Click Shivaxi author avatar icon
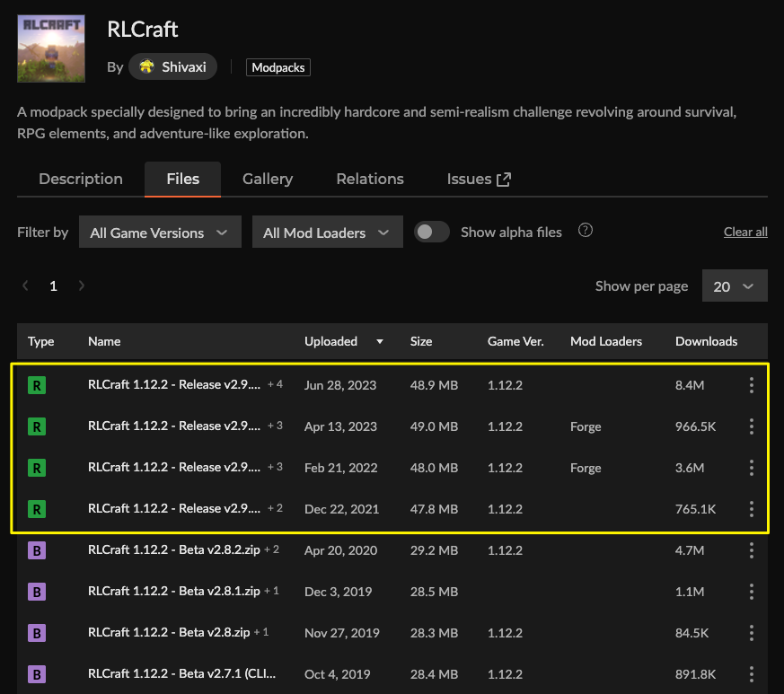 pos(146,66)
